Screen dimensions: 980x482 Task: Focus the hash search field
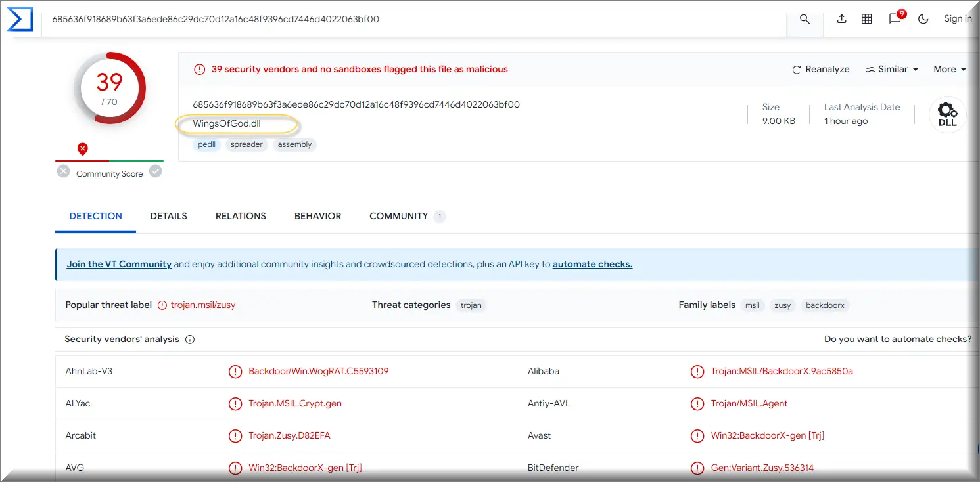point(414,19)
